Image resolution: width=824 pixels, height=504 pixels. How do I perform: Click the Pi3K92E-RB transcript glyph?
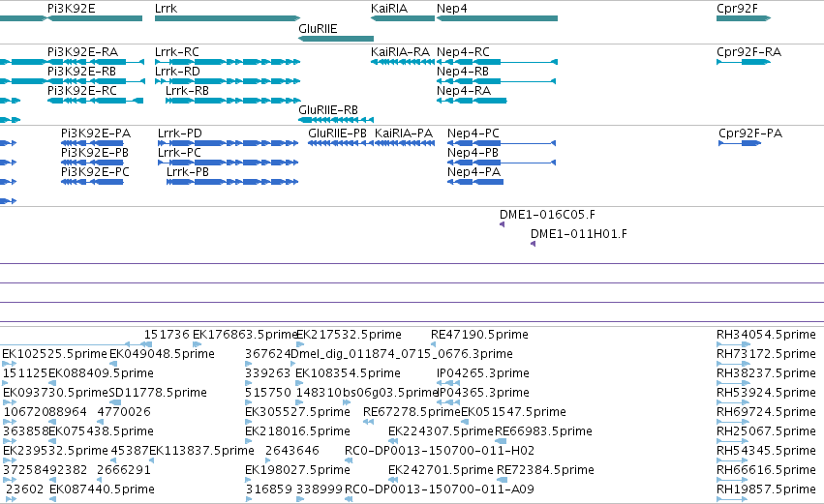pos(96,81)
